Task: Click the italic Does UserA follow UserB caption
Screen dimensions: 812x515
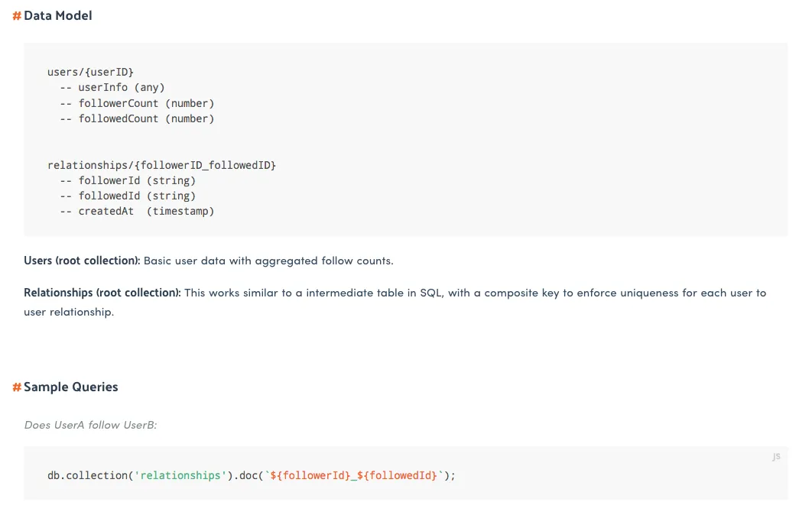Action: click(90, 425)
